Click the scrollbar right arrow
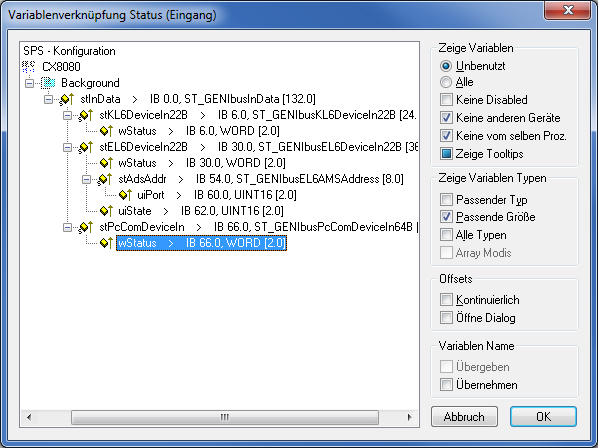The width and height of the screenshot is (598, 448). [x=410, y=417]
